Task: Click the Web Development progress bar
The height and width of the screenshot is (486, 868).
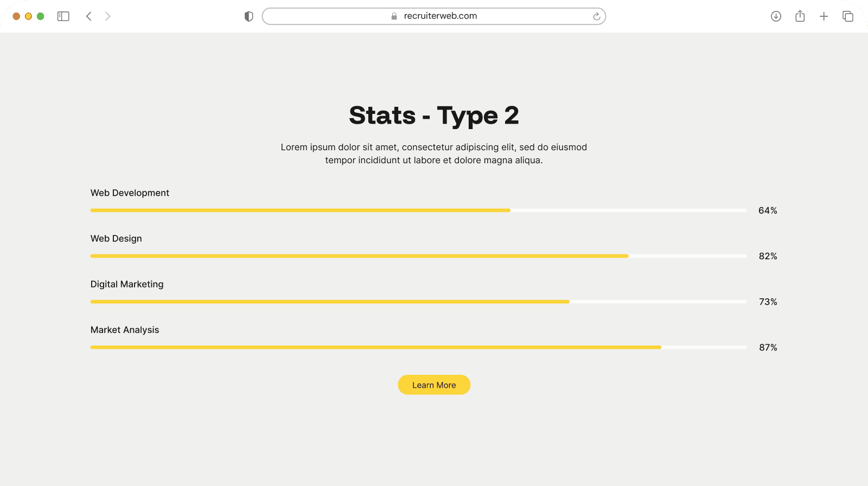Action: pos(418,210)
